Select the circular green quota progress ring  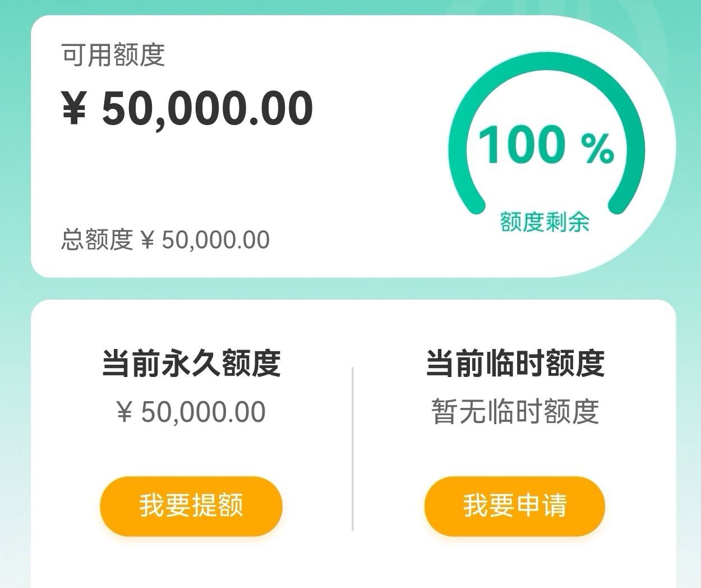[x=546, y=134]
